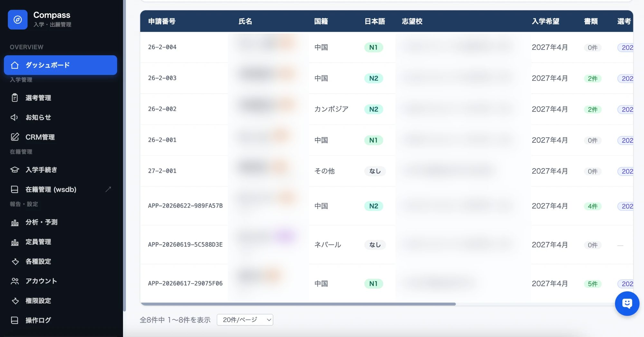Click なし badge in row 27-2-001

pos(375,171)
